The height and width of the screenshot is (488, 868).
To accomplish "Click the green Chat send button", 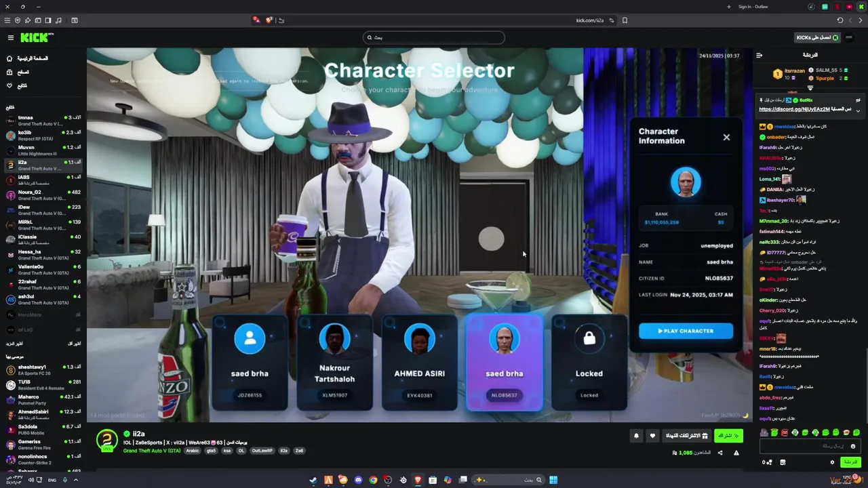I will (x=850, y=462).
